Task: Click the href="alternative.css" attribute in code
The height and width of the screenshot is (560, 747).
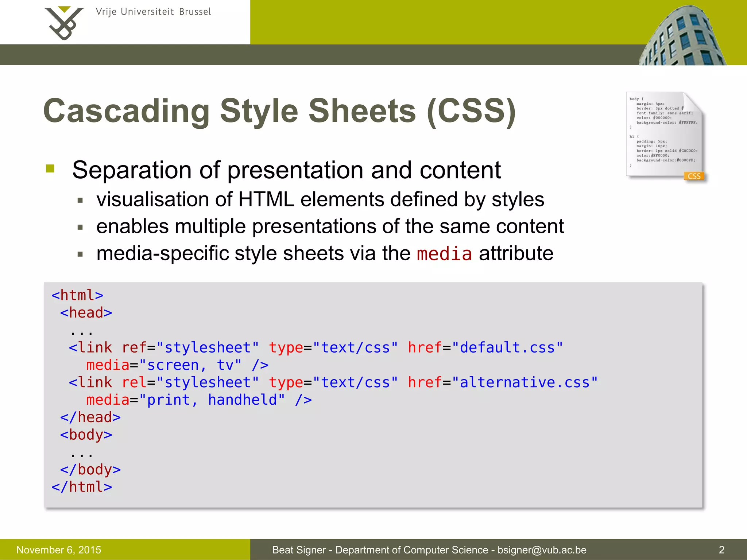Action: [x=503, y=382]
